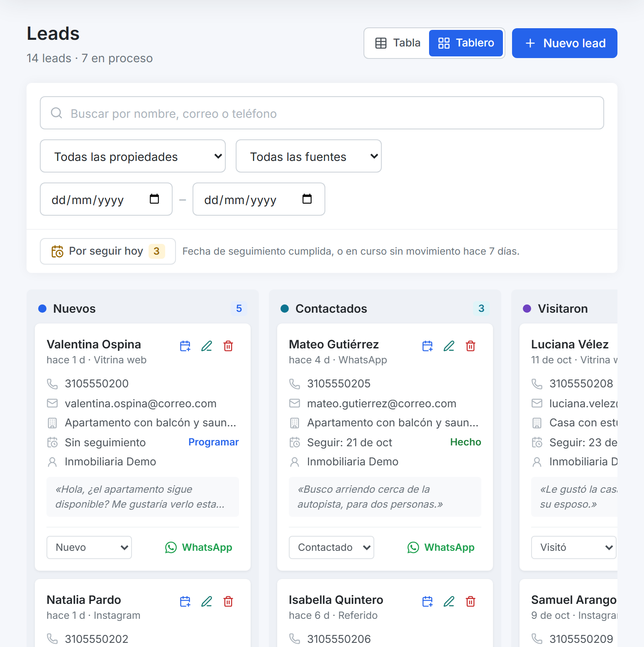Create a Nuevo lead
Screen dimensions: 644x647
click(x=565, y=43)
